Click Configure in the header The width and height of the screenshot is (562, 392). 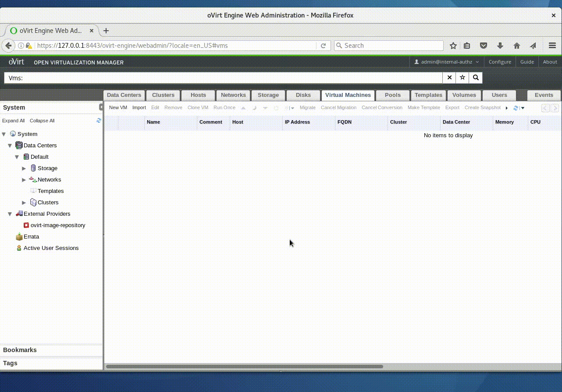coord(500,62)
